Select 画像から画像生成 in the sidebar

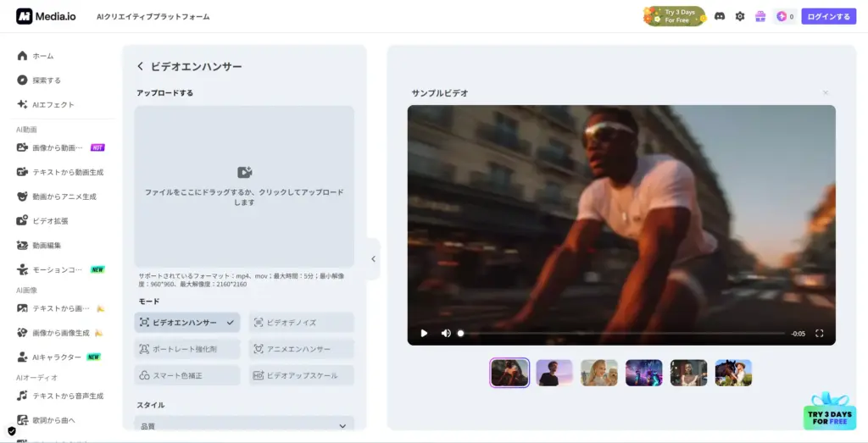(61, 333)
